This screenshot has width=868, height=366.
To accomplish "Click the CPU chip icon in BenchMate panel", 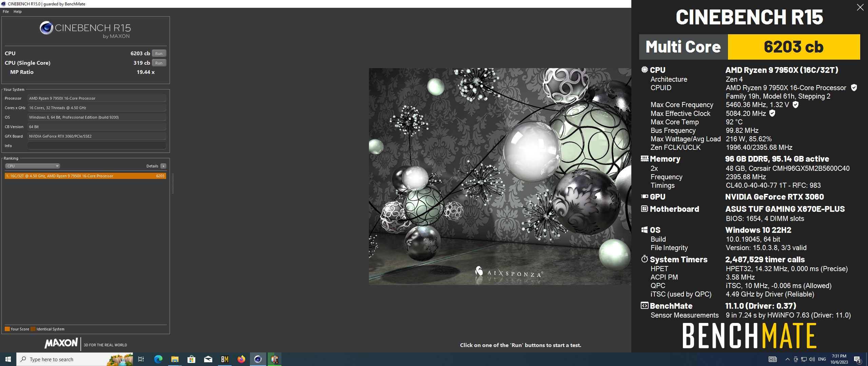I will coord(645,69).
